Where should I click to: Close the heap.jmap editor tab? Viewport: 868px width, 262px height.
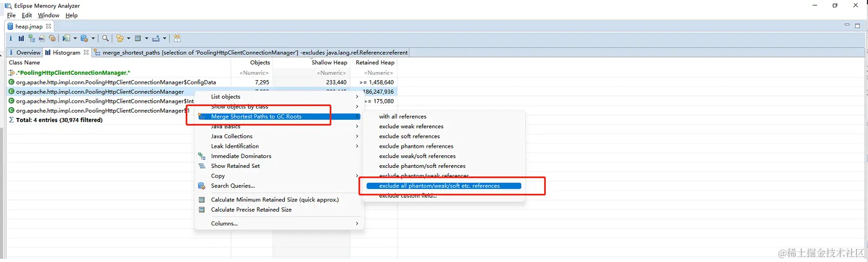pyautogui.click(x=48, y=26)
